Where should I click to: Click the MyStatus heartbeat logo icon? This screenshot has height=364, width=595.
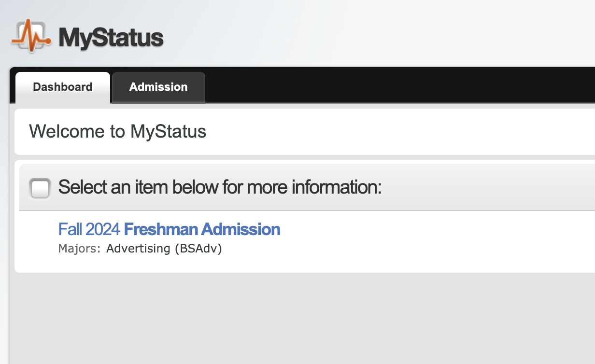click(30, 35)
